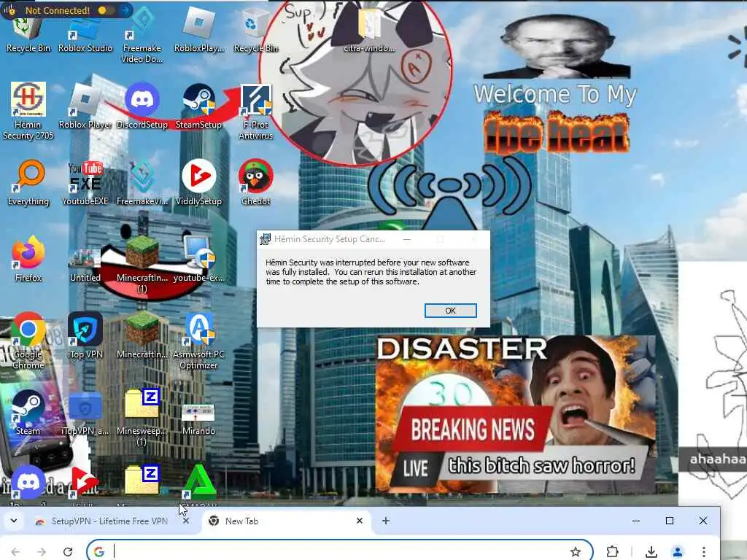
Task: Open the Everything search shortcut
Action: pyautogui.click(x=28, y=183)
